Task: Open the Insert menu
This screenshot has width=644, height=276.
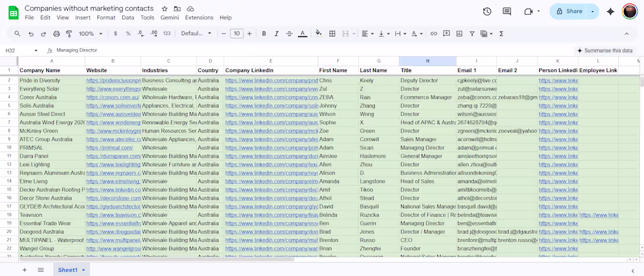Action: pyautogui.click(x=83, y=18)
